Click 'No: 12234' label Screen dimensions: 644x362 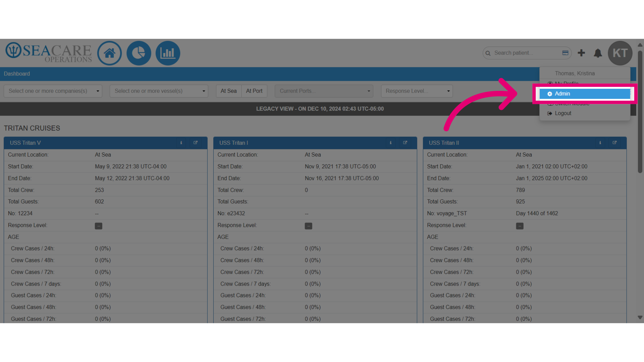click(20, 214)
